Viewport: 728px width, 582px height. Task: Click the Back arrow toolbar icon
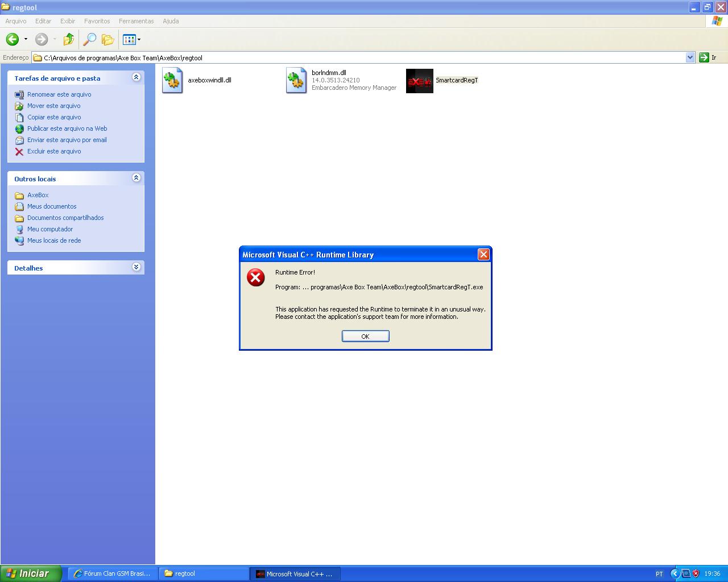pos(13,39)
